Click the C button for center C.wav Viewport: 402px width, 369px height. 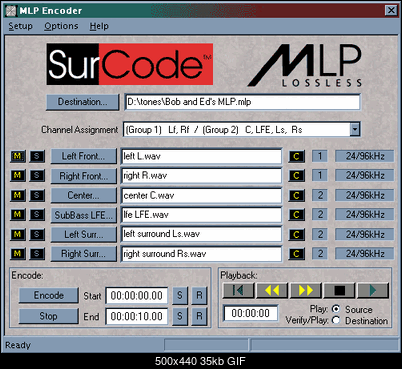click(296, 195)
